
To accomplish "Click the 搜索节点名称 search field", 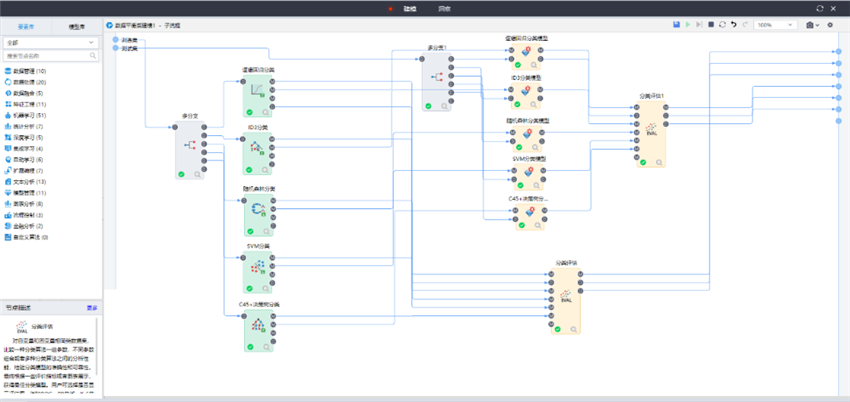I will pos(51,56).
